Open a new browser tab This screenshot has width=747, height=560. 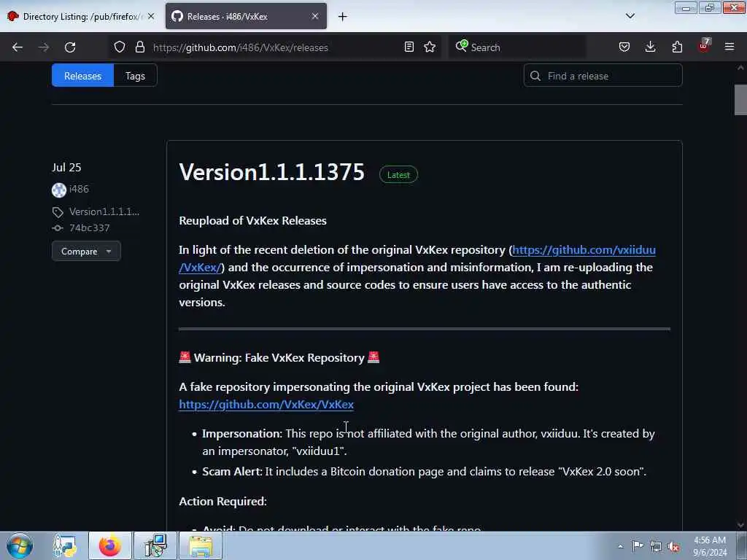343,17
